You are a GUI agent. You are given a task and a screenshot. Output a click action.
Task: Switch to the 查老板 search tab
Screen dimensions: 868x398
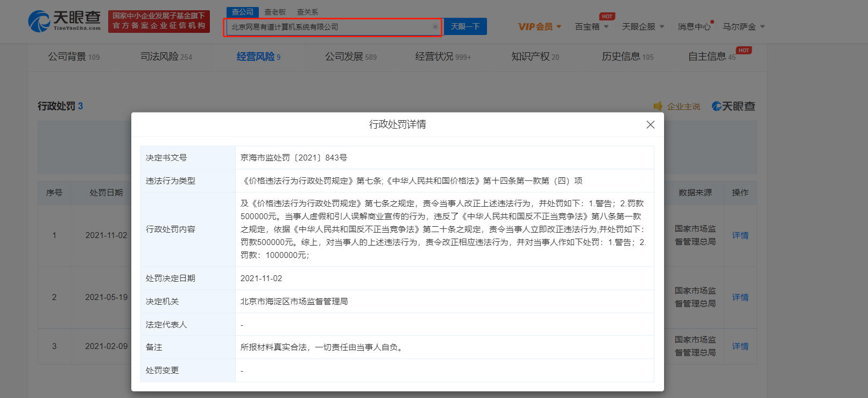(x=275, y=12)
